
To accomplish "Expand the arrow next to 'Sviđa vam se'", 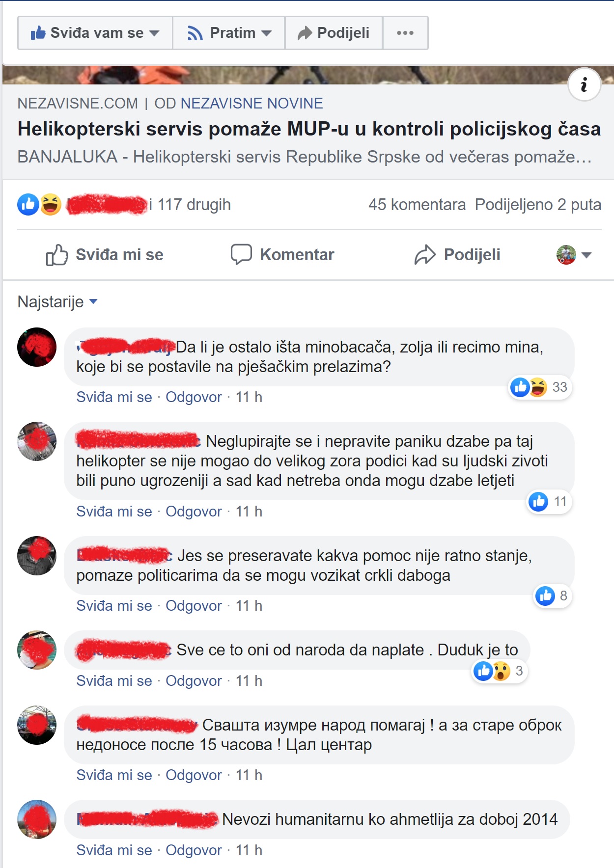I will [154, 33].
